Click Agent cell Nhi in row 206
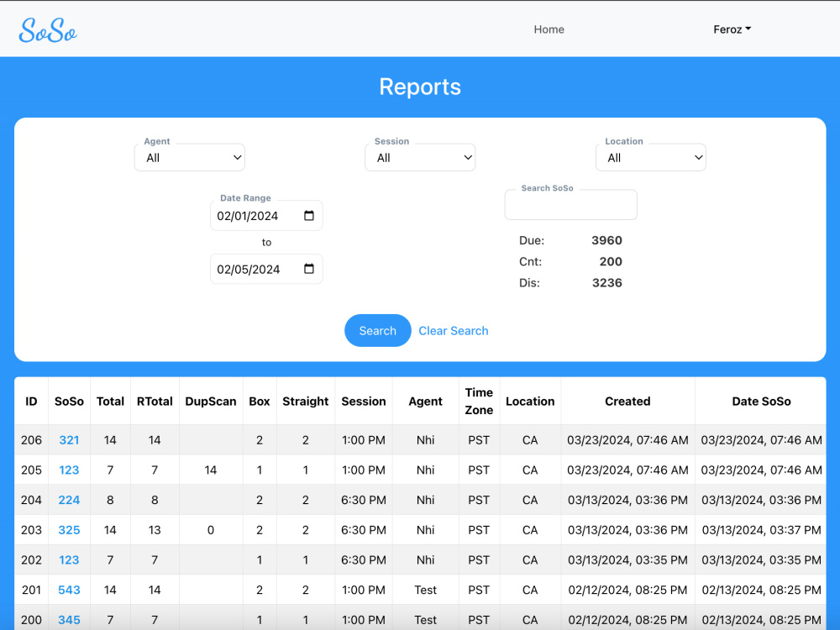Image resolution: width=840 pixels, height=630 pixels. [425, 440]
